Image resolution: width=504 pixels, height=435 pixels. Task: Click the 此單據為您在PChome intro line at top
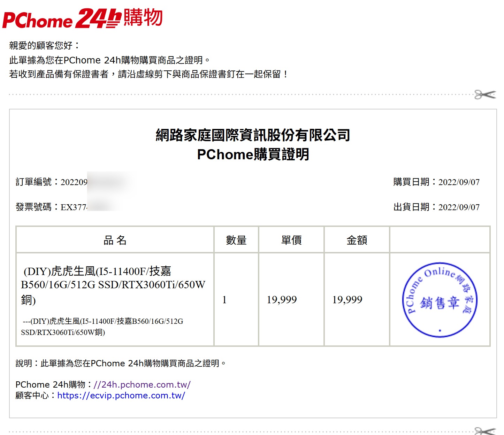(x=110, y=60)
